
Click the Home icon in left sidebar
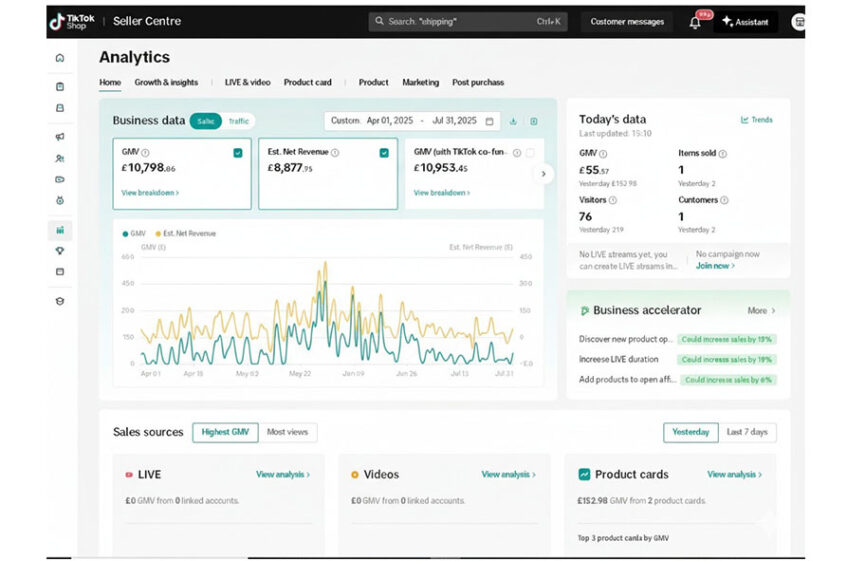(x=60, y=58)
